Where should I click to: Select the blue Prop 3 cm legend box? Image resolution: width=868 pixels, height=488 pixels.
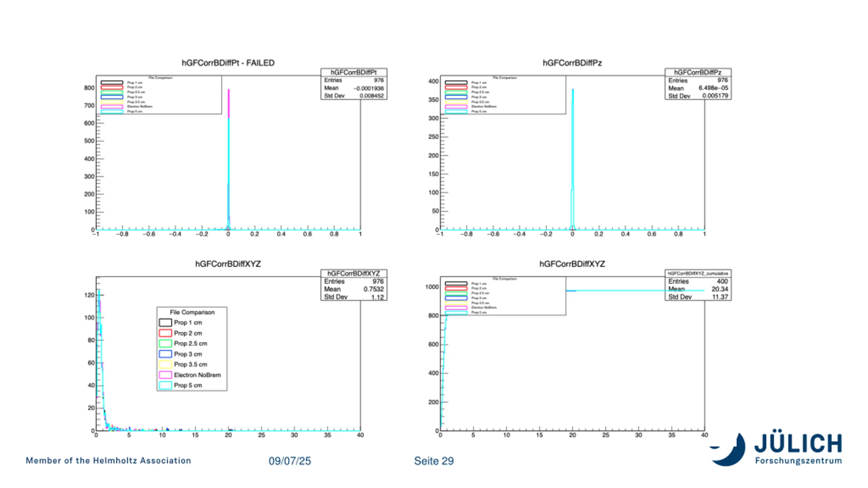click(165, 354)
